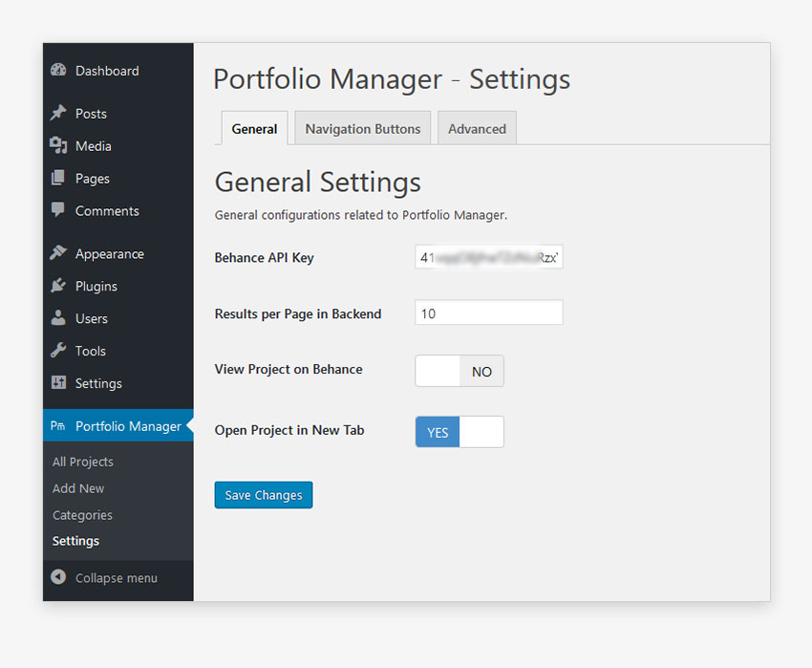Viewport: 812px width, 668px height.
Task: Open the All Projects submenu link
Action: point(83,462)
